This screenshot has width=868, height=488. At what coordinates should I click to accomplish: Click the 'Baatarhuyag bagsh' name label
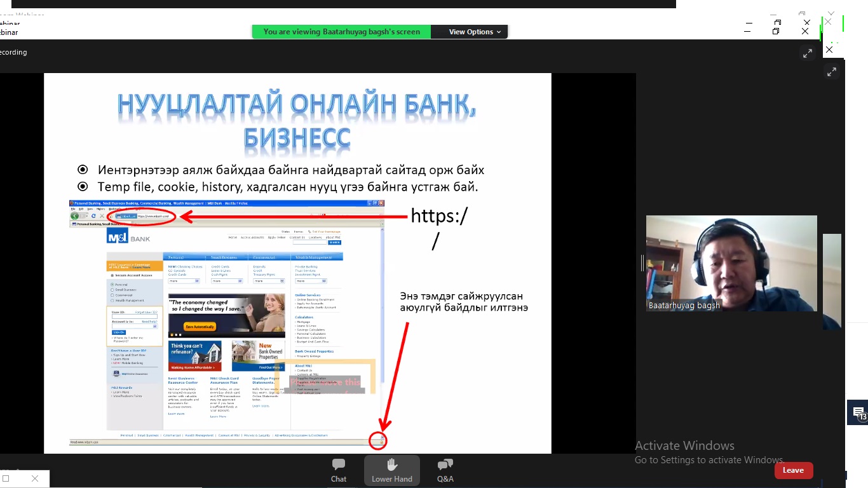coord(684,306)
